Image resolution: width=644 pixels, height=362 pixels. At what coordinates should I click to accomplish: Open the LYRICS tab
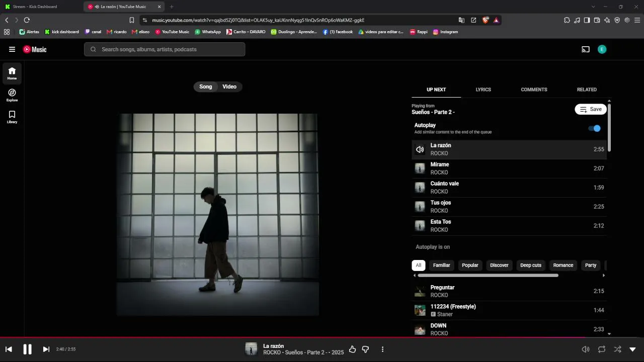484,89
